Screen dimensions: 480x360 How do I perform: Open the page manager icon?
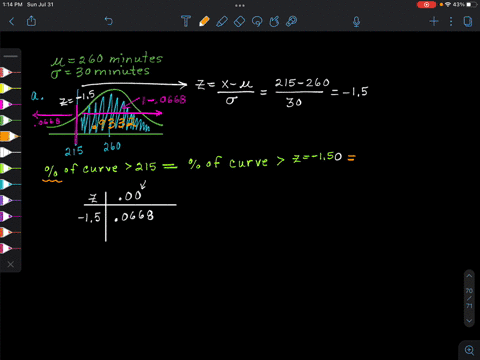468,22
